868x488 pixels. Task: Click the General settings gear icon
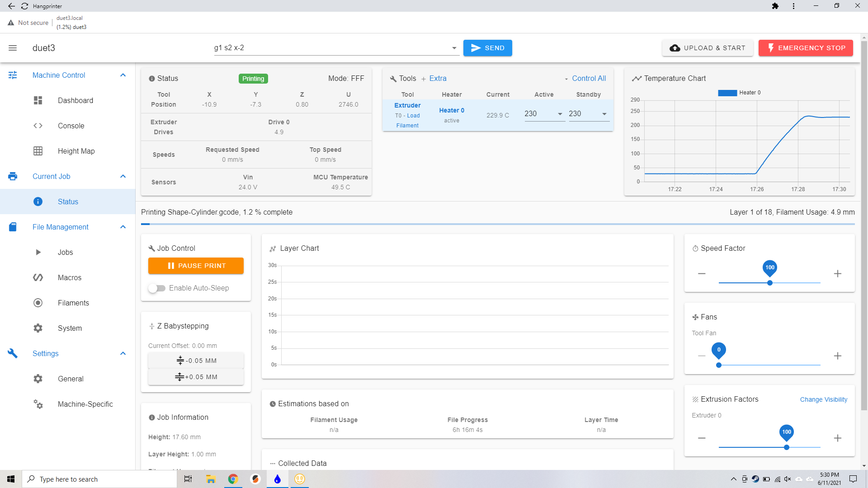tap(38, 379)
